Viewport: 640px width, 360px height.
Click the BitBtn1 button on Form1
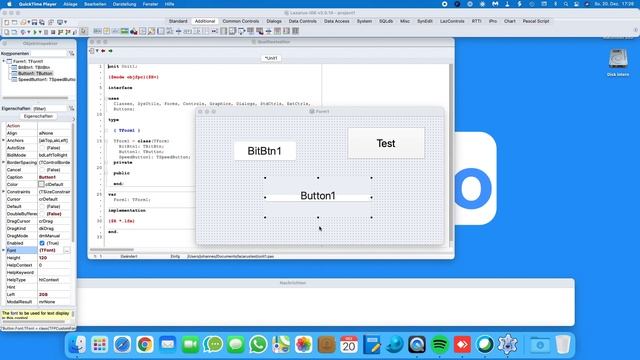(x=265, y=151)
